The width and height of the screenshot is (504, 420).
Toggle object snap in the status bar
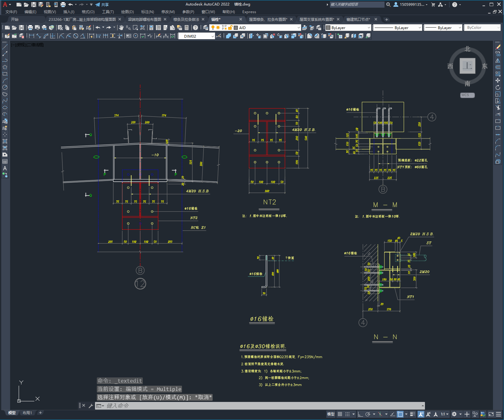click(x=400, y=414)
